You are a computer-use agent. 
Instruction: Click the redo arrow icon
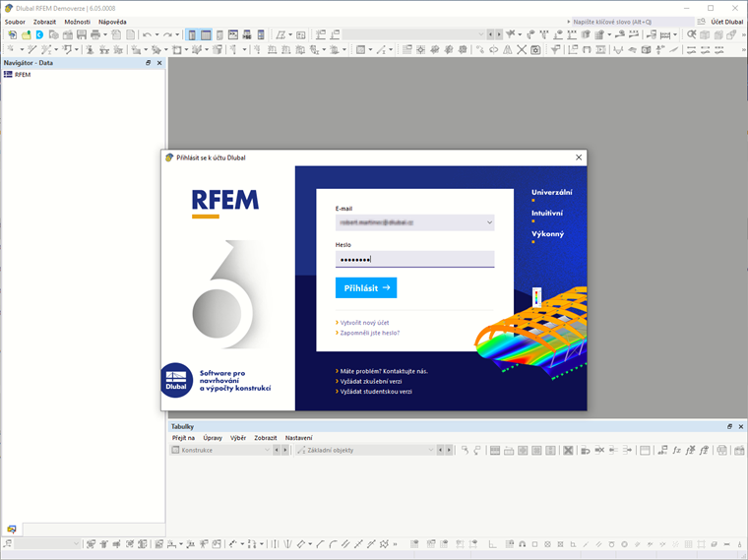pyautogui.click(x=167, y=34)
